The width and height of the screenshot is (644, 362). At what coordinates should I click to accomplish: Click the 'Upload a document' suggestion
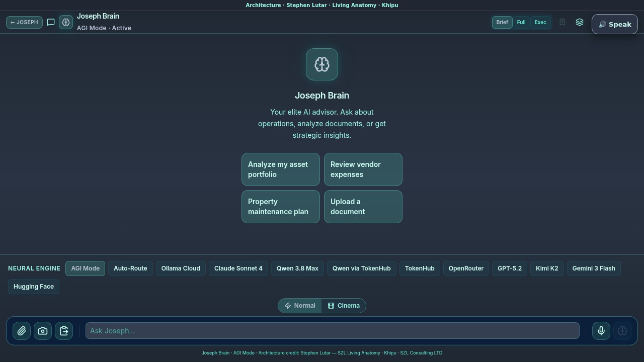(363, 207)
